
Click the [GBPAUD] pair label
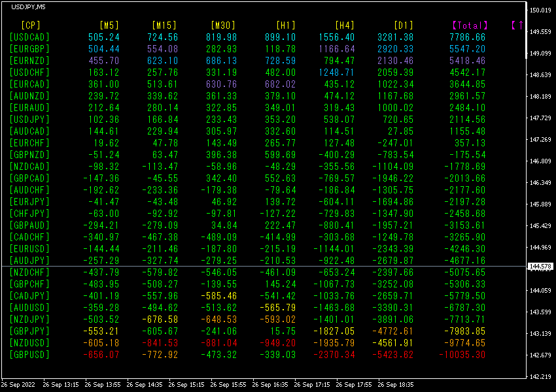[30, 225]
